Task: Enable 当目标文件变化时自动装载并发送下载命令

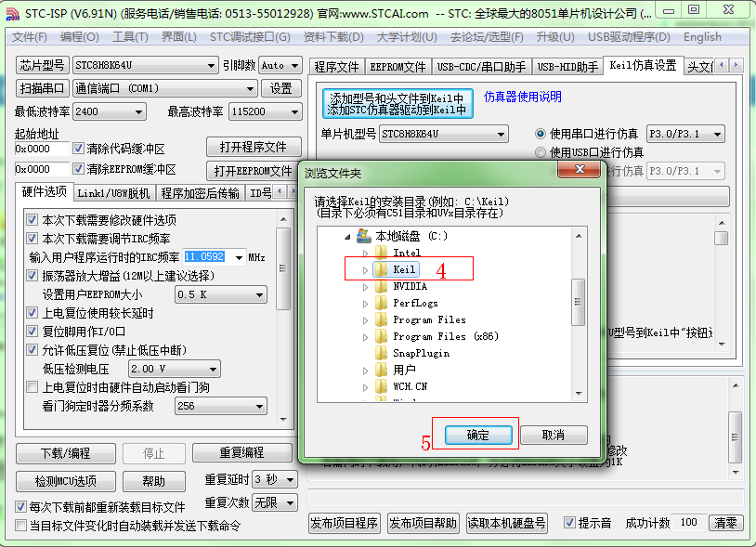Action: (20, 526)
